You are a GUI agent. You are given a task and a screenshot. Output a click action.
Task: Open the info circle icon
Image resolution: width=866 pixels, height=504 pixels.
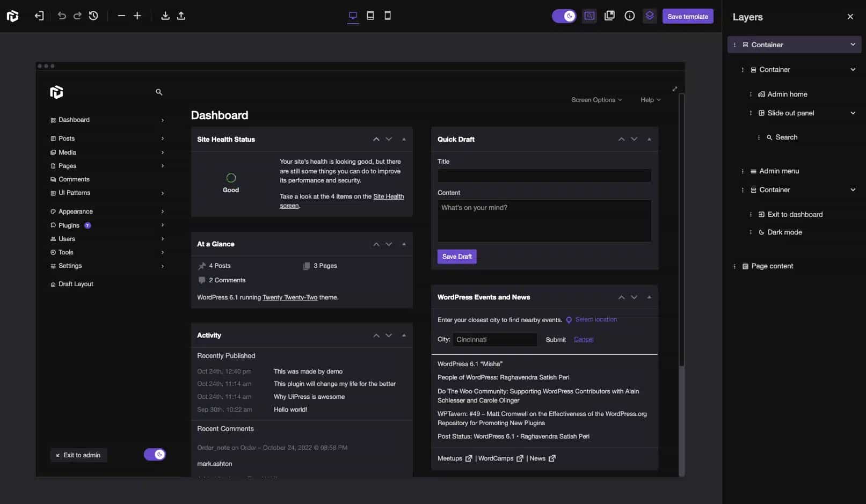pos(630,16)
